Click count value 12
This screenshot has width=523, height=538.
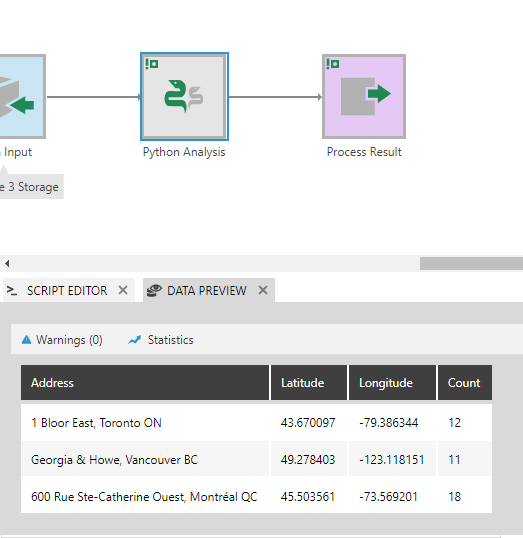tap(454, 423)
